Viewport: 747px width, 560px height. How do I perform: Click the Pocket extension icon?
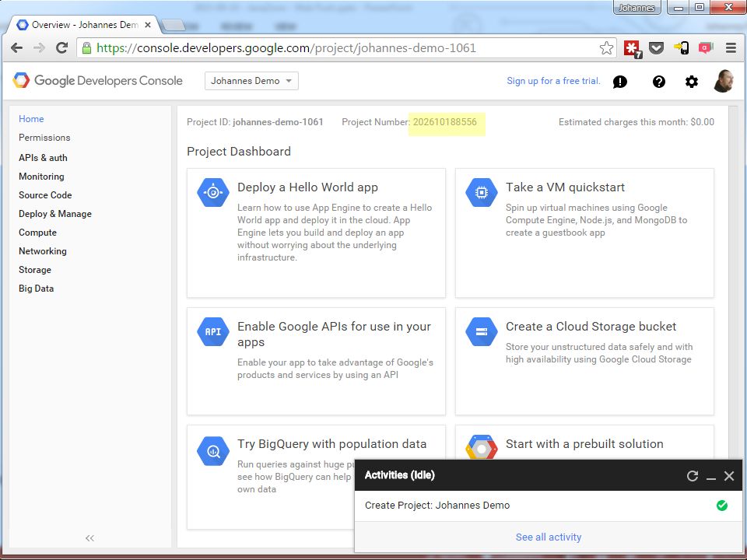pyautogui.click(x=657, y=48)
